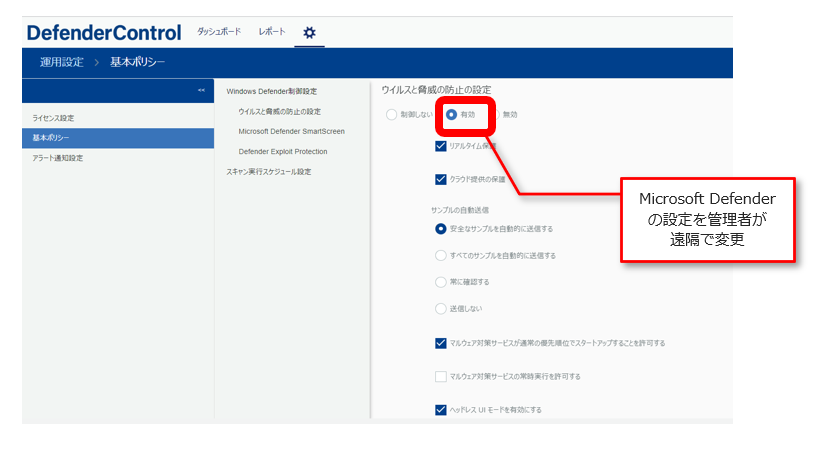
Task: Select the 常に確認する radio option
Action: (440, 282)
